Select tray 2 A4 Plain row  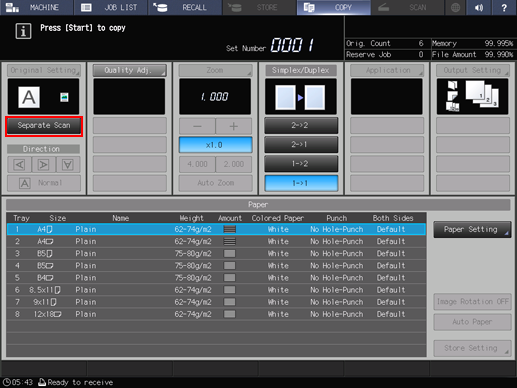(216, 241)
